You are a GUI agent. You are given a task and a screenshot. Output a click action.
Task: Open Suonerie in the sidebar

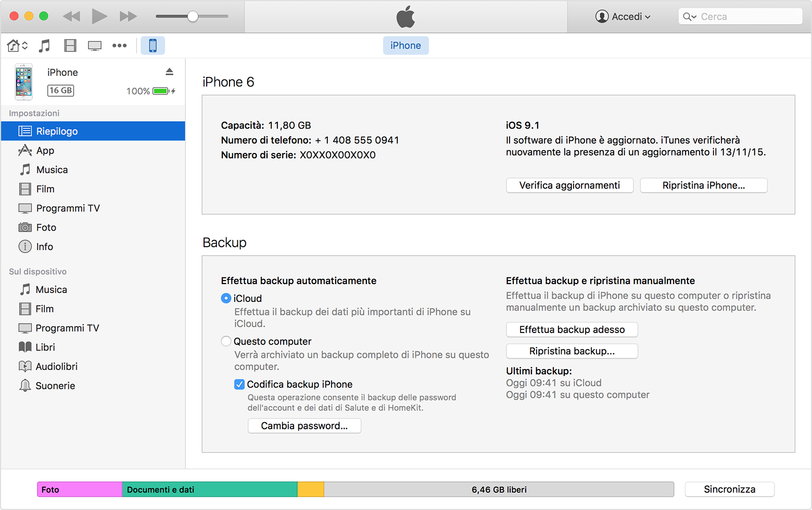(93, 386)
